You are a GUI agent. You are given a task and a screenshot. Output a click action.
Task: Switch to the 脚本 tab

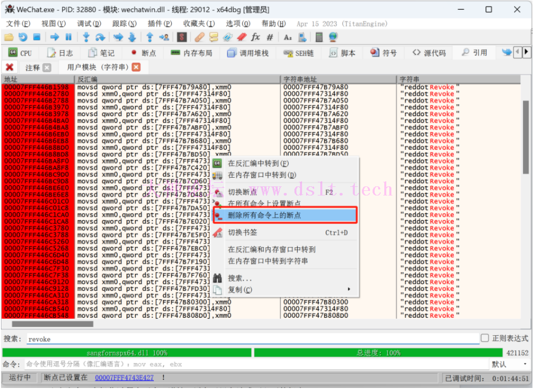[342, 53]
